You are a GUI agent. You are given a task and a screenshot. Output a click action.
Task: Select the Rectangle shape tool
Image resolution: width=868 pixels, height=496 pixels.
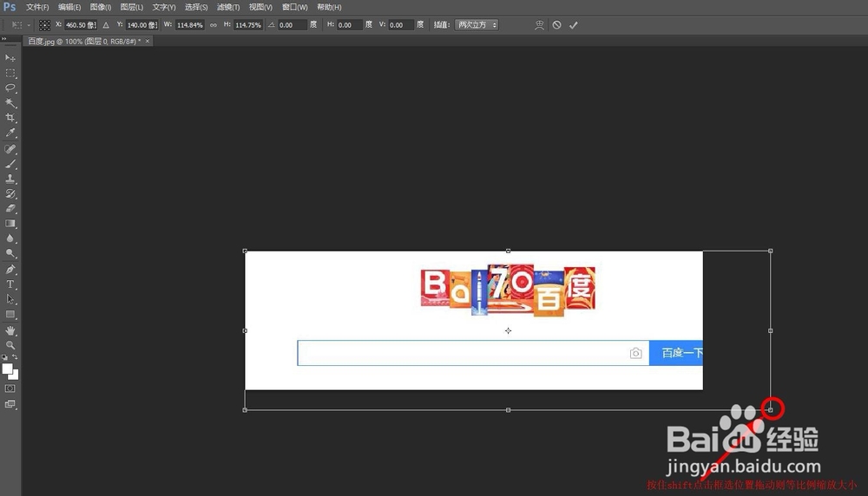pyautogui.click(x=10, y=314)
